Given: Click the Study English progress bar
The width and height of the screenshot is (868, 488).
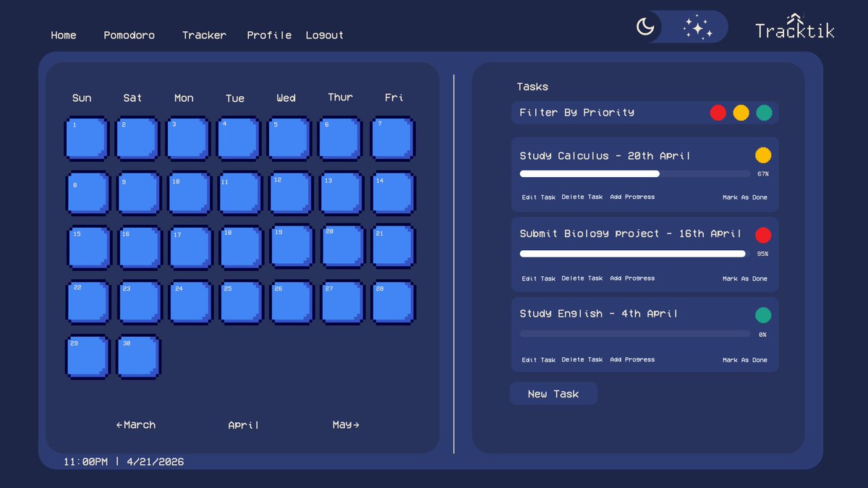Looking at the screenshot, I should 635,334.
